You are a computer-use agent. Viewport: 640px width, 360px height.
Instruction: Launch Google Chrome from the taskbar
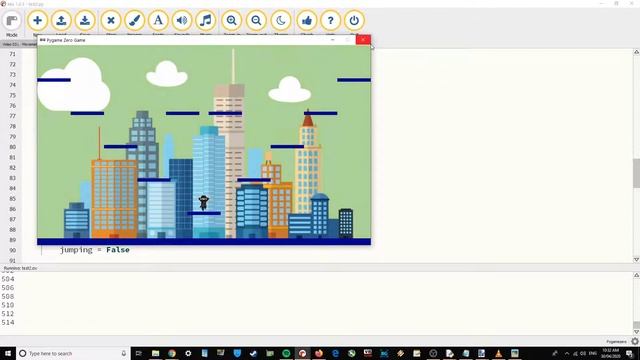(x=172, y=353)
